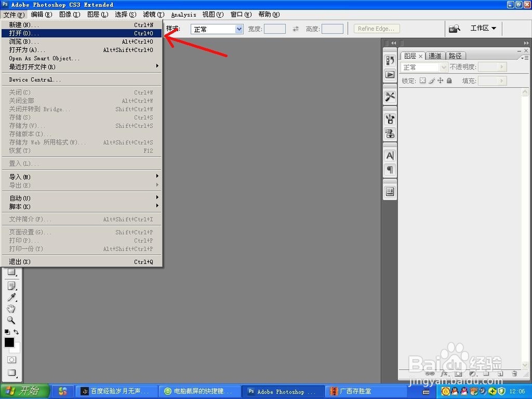The width and height of the screenshot is (532, 399).
Task: Select the Hand tool
Action: [12, 309]
